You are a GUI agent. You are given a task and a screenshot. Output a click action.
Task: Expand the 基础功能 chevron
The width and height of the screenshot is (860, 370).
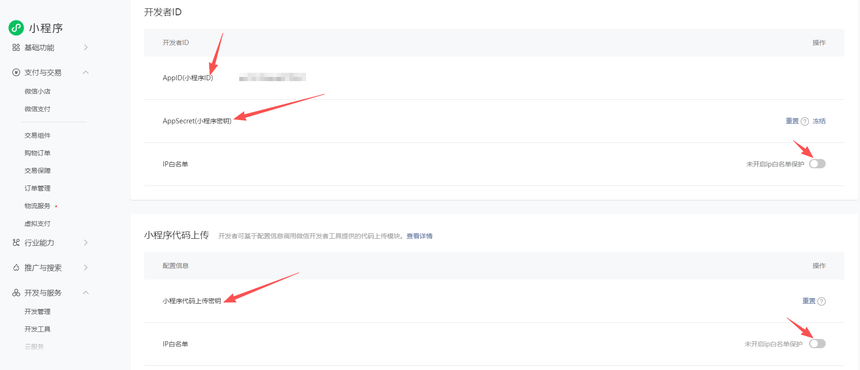coord(86,48)
